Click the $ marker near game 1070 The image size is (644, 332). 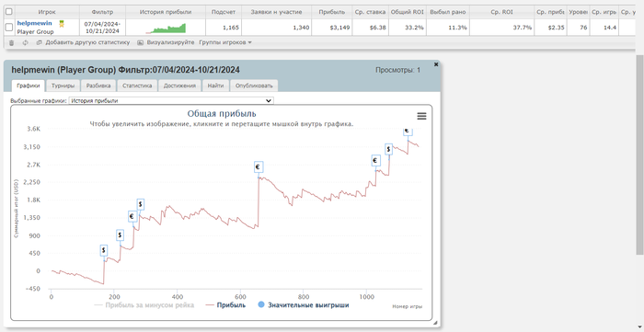[x=388, y=149]
